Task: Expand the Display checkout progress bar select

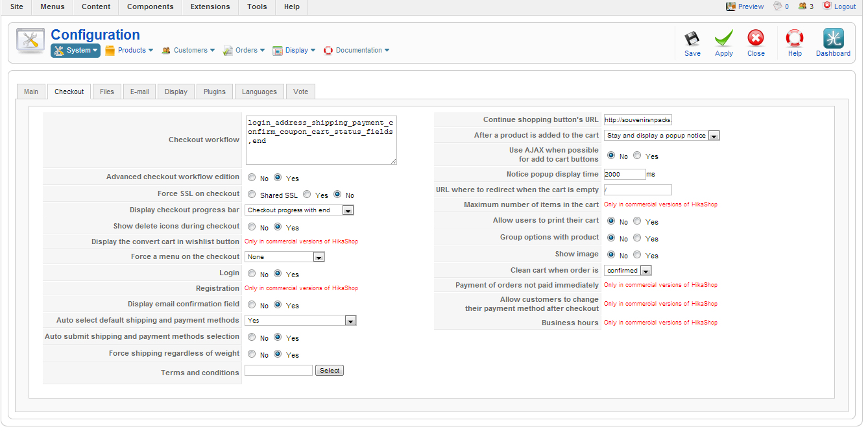Action: (299, 210)
